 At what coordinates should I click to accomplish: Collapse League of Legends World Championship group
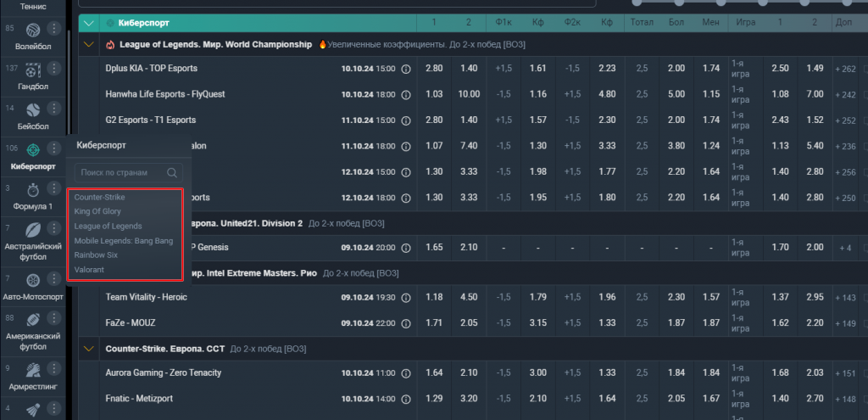tap(88, 44)
